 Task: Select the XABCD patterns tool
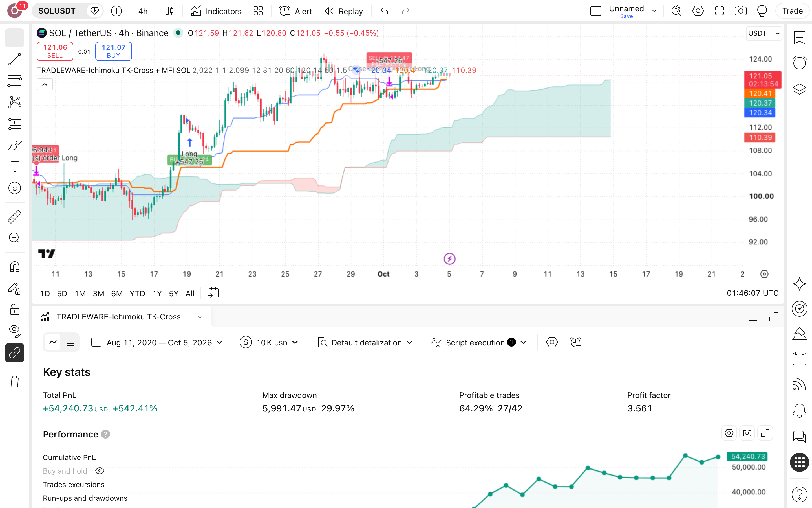(14, 102)
